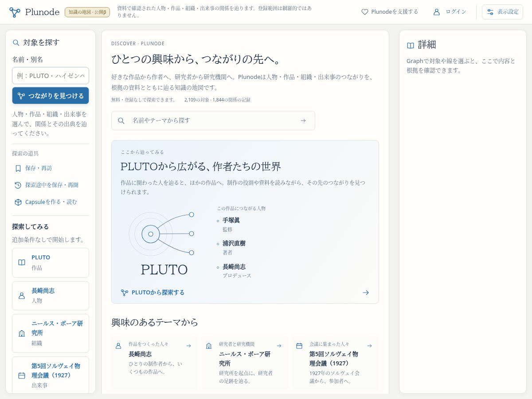Select the PLUTO 作品 card in the sidebar
Image resolution: width=532 pixels, height=399 pixels.
click(51, 262)
